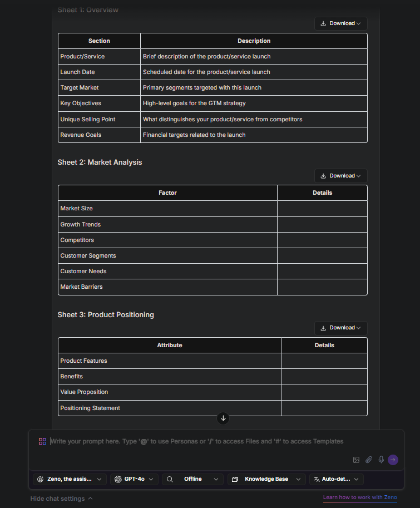Click the Zeno persona icon in settings bar
This screenshot has height=508, width=420.
pos(41,479)
